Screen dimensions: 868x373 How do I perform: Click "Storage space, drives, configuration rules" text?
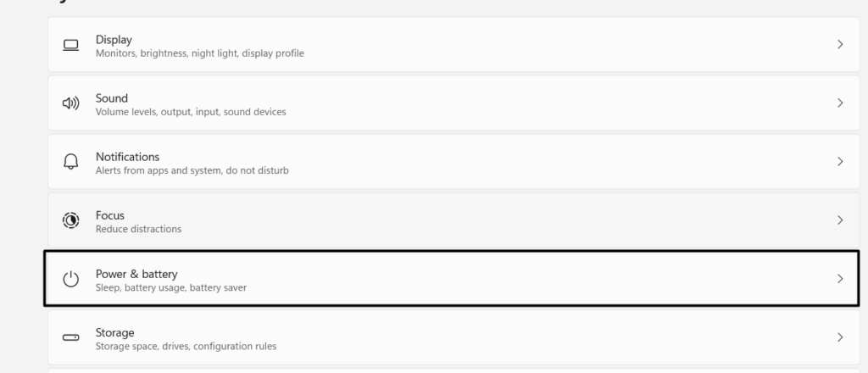coord(186,347)
